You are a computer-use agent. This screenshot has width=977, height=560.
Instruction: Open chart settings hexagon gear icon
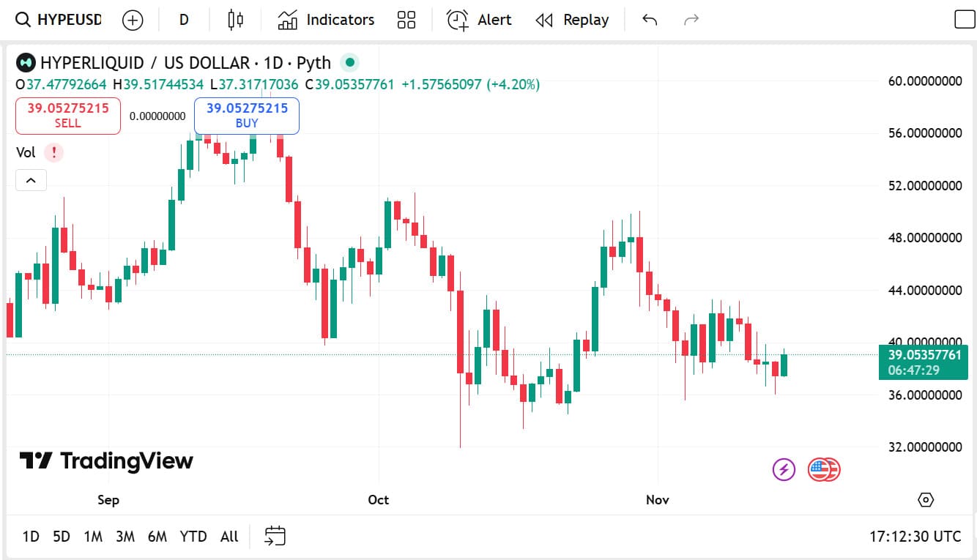[x=926, y=500]
